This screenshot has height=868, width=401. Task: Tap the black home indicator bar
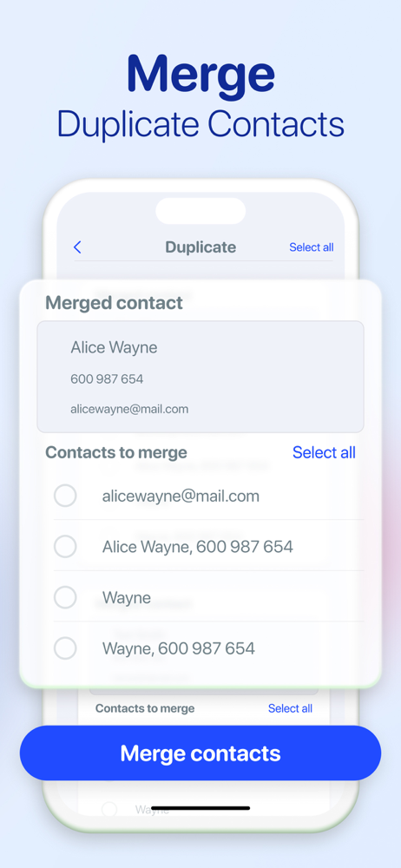point(200,808)
